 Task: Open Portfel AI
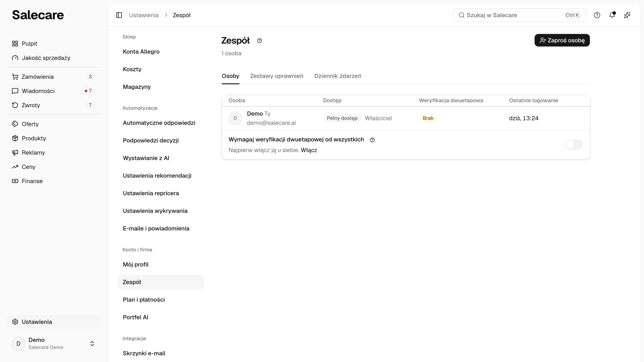tap(161, 317)
